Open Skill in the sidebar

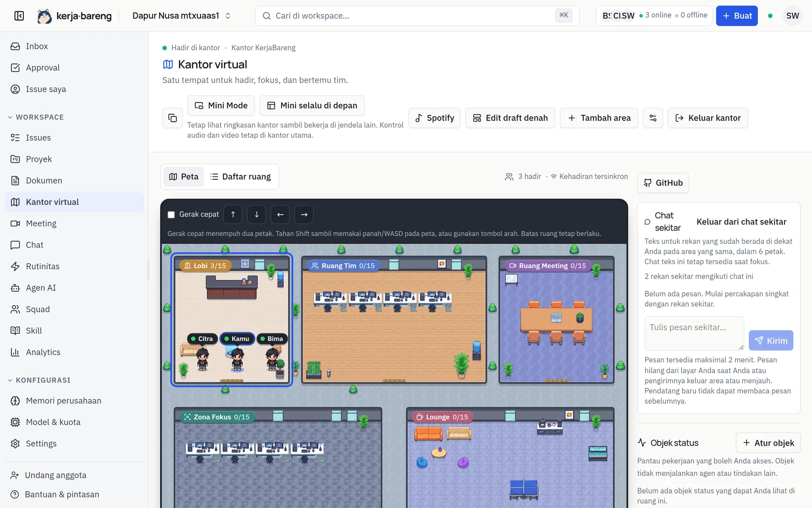[x=74, y=331]
